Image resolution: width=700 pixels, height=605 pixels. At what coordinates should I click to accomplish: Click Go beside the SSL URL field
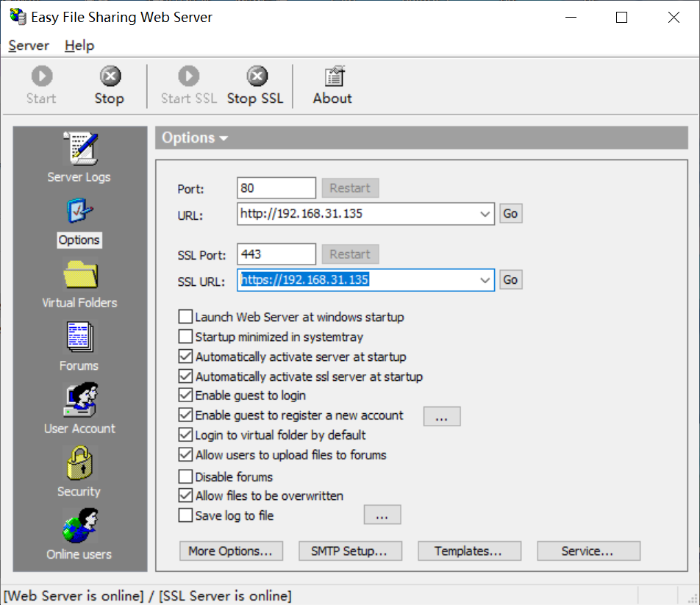click(x=511, y=280)
